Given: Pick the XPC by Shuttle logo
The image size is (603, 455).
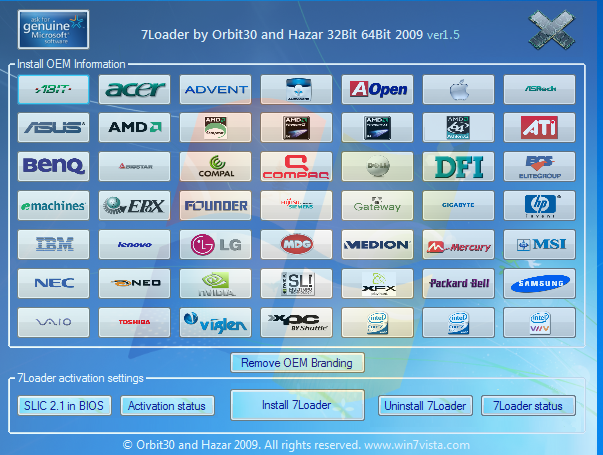Looking at the screenshot, I should tap(297, 322).
